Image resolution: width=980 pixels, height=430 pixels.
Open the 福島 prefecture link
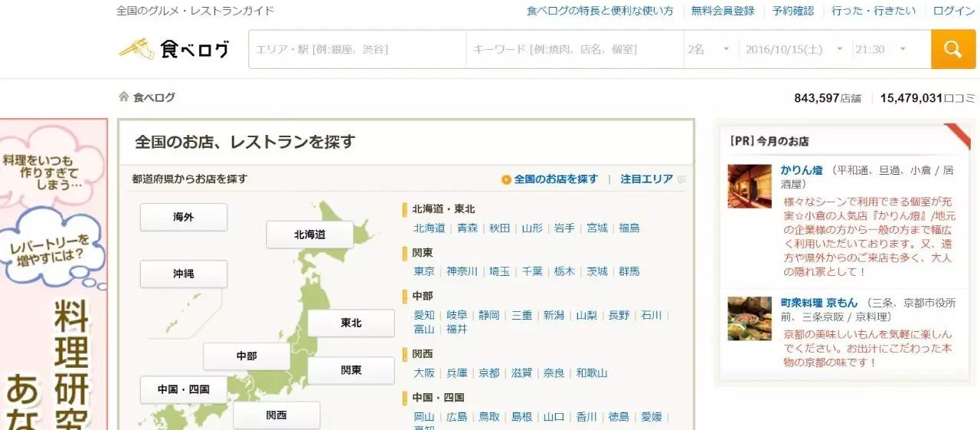coord(629,228)
